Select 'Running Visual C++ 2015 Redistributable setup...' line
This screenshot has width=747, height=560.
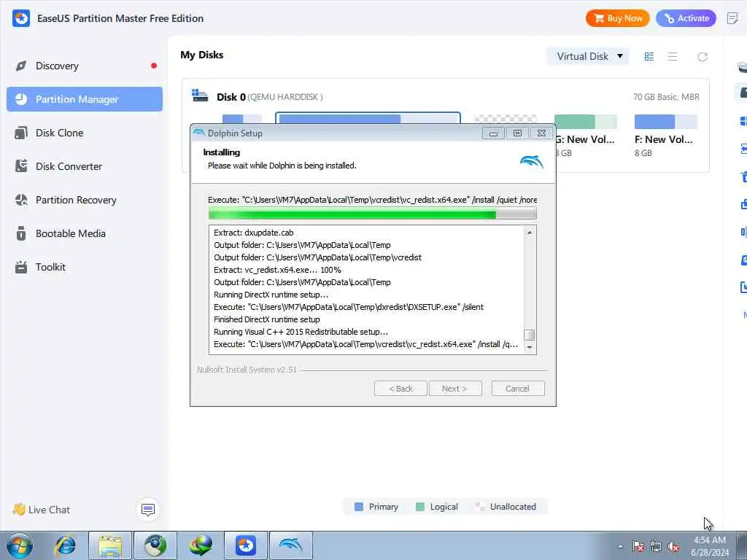point(301,332)
